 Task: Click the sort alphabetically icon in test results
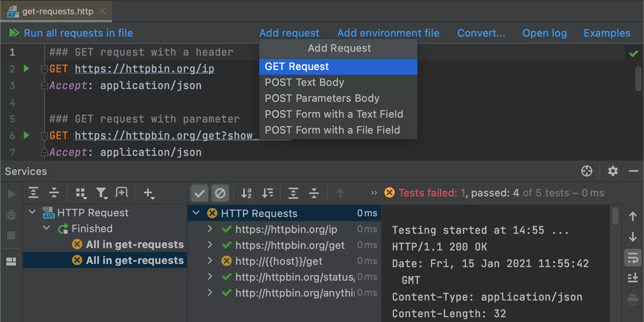246,193
